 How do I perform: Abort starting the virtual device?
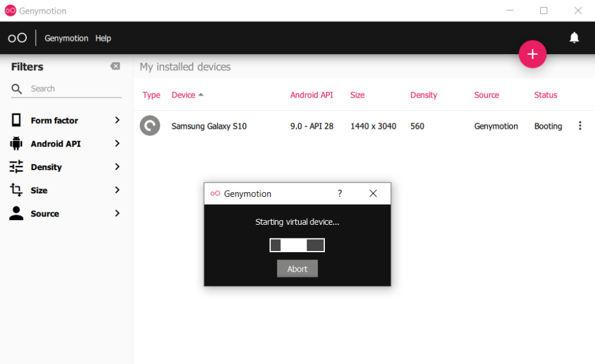(x=297, y=268)
